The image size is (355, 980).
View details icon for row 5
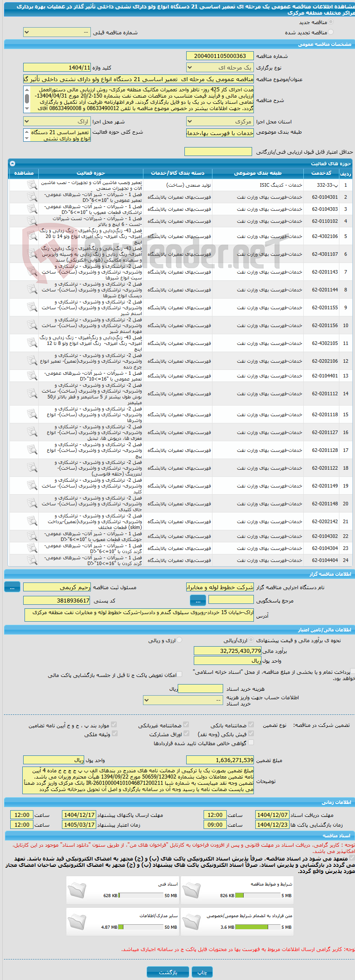click(32, 236)
